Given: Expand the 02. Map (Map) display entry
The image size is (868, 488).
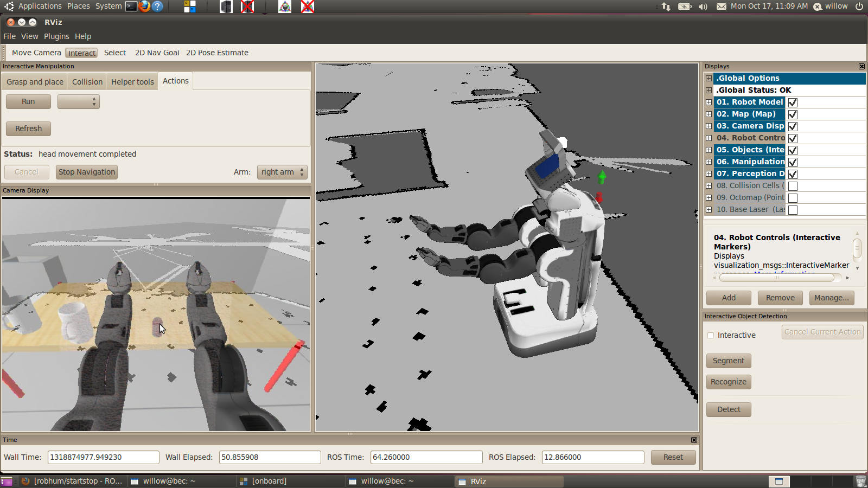Looking at the screenshot, I should 709,114.
